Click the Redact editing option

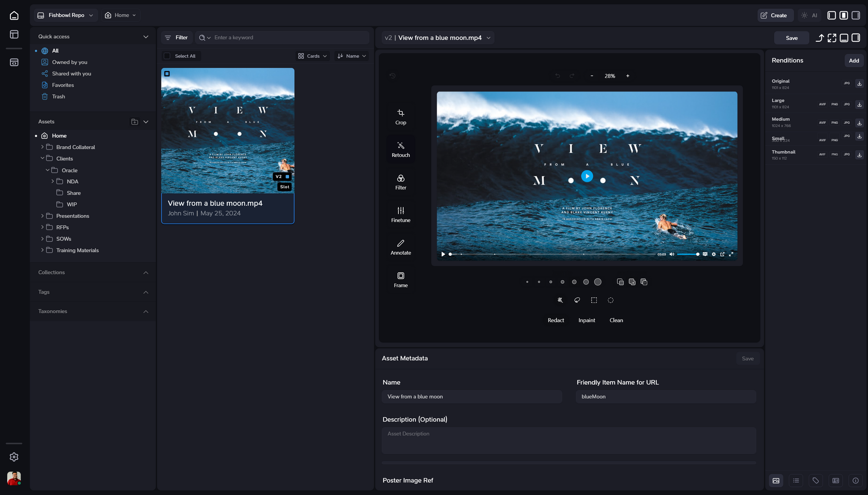point(555,320)
